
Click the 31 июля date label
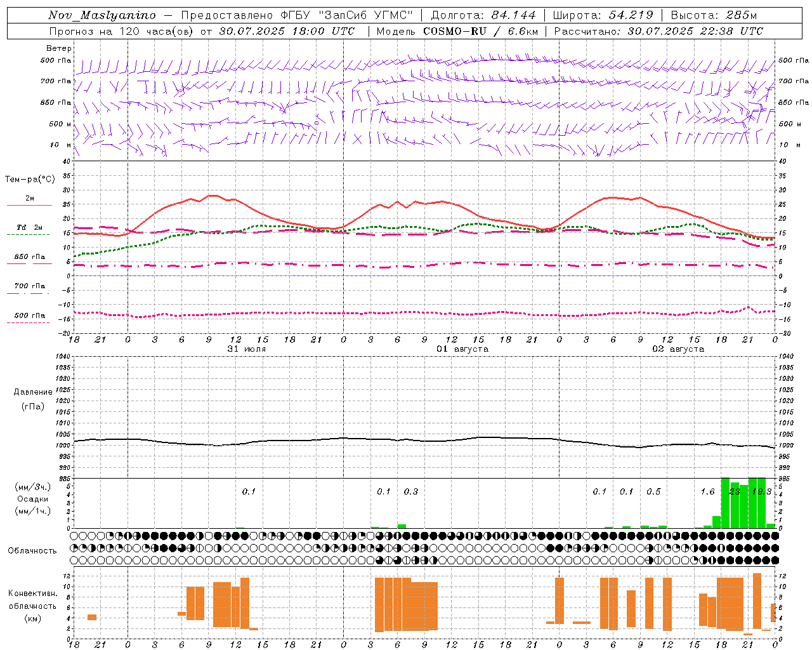click(x=247, y=349)
